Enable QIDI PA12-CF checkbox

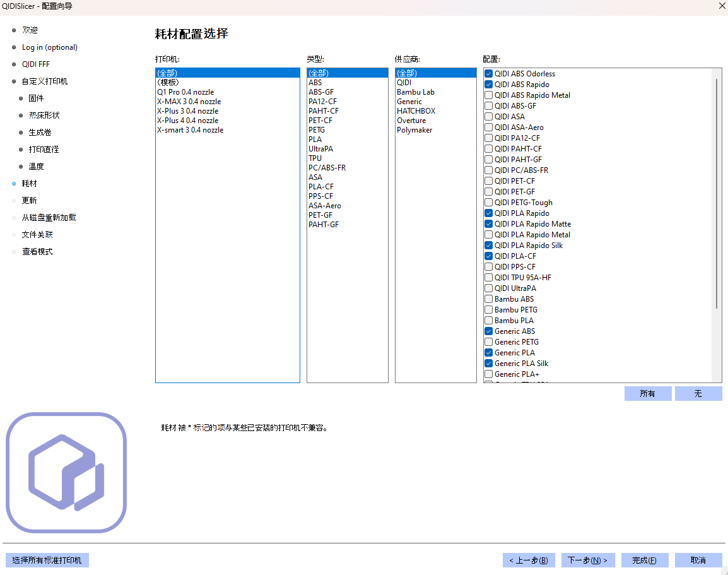(488, 138)
